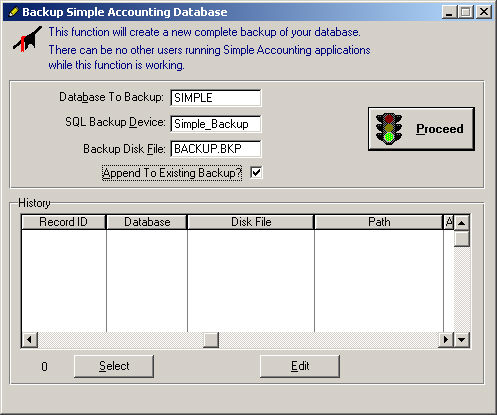Focus the SQL Backup Device field
497x415 pixels.
216,124
